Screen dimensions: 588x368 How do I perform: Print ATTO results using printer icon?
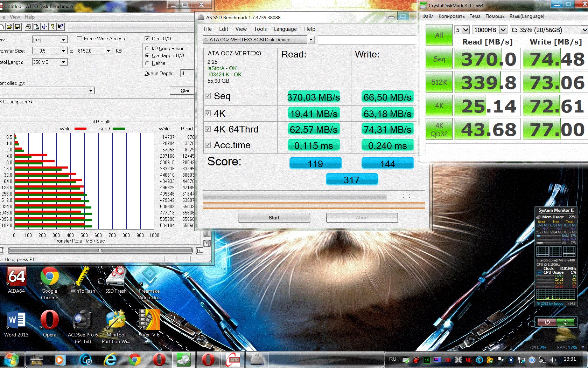(x=28, y=27)
